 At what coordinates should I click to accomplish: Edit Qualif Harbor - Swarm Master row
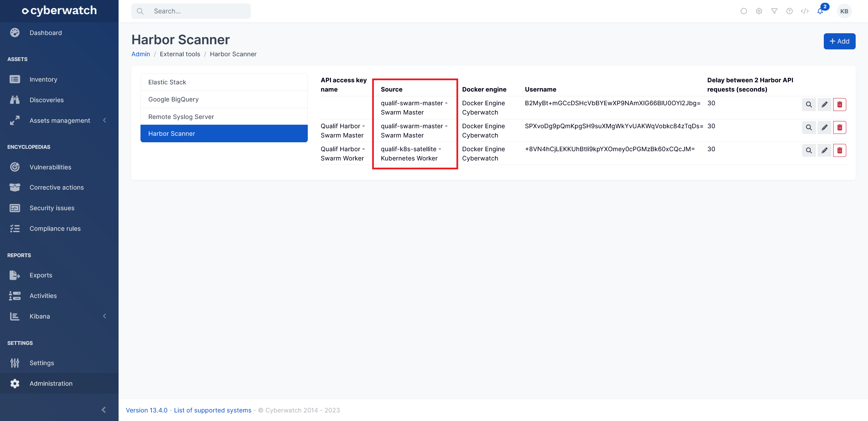tap(824, 128)
